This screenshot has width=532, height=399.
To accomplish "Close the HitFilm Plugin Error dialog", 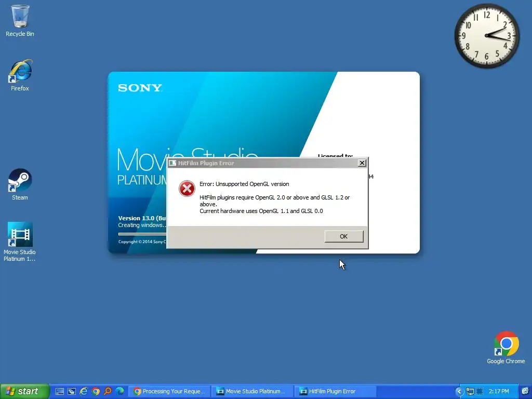I will coord(362,163).
